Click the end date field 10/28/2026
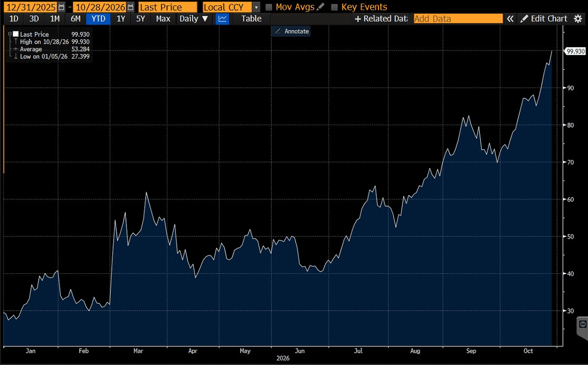This screenshot has width=588, height=365. (x=99, y=7)
